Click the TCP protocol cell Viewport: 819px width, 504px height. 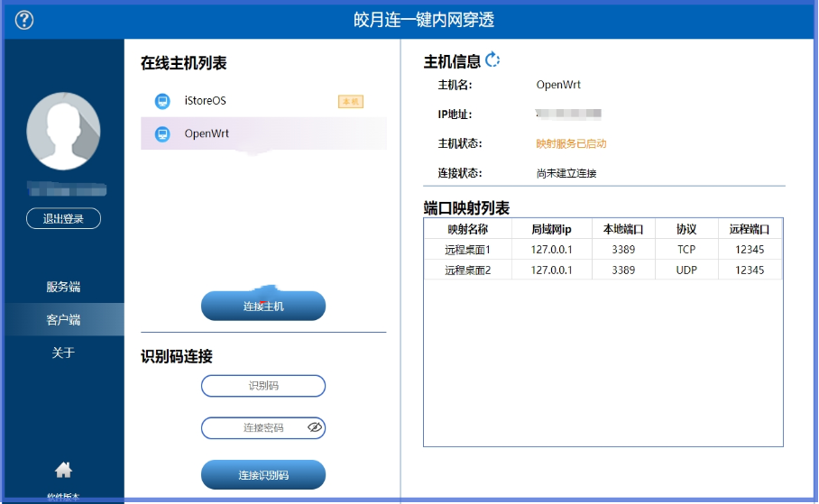(686, 250)
